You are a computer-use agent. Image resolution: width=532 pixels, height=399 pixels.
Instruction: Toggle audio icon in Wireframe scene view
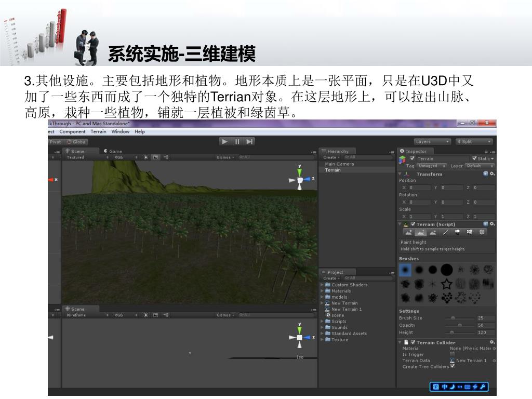click(166, 315)
